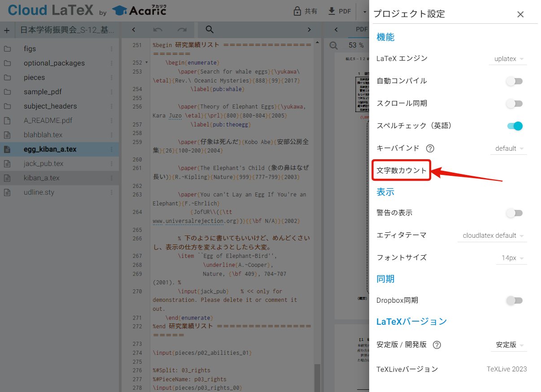Open options menu for optional_packages
This screenshot has width=541, height=392.
coord(112,63)
